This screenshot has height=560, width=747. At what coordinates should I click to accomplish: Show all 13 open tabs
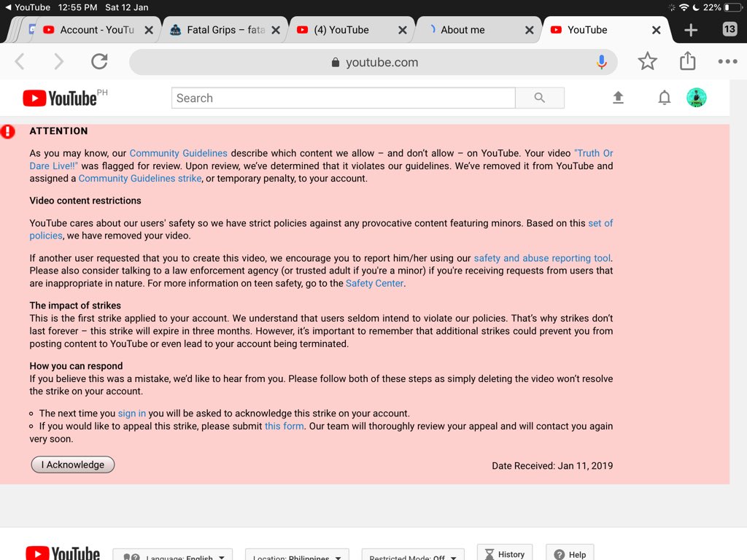[x=729, y=29]
